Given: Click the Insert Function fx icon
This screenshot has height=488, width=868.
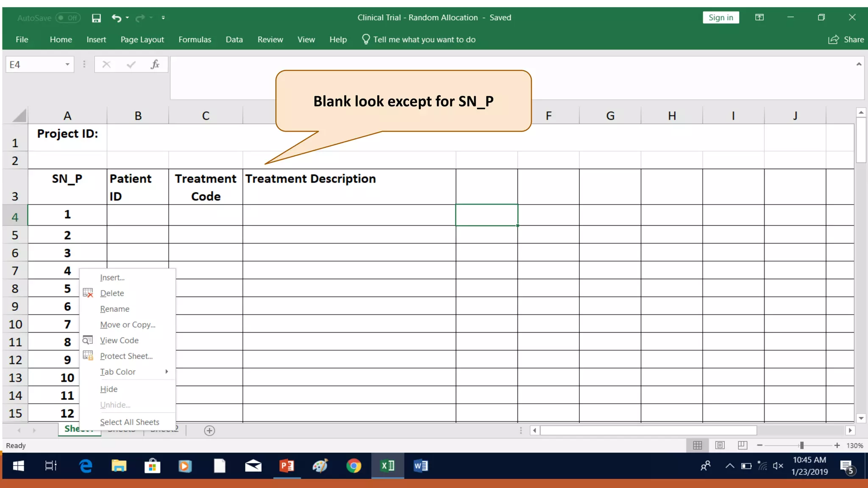Looking at the screenshot, I should [x=155, y=64].
